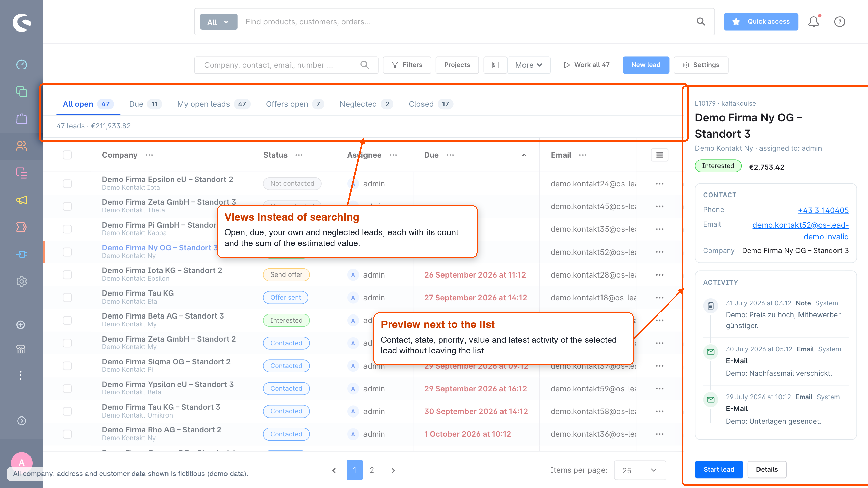
Task: Open the All search scope dropdown
Action: (x=219, y=22)
